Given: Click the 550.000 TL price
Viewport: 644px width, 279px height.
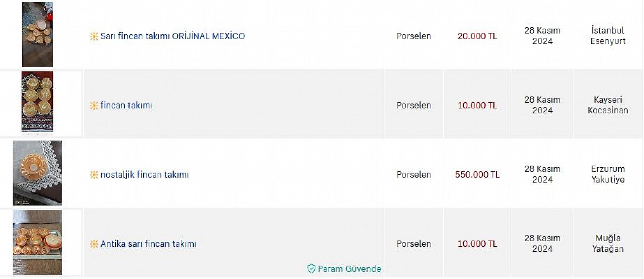Looking at the screenshot, I should tap(477, 174).
